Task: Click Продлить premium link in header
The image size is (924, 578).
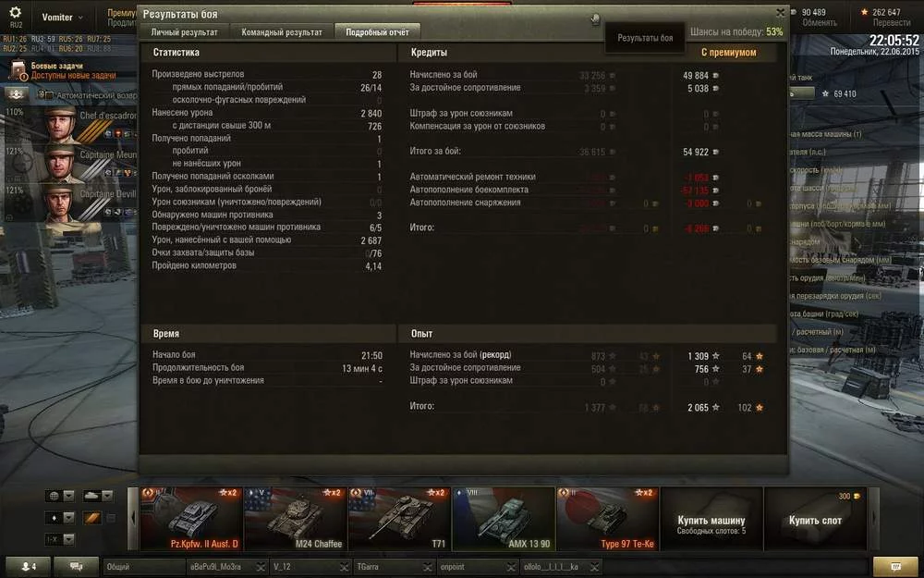Action: [122, 22]
